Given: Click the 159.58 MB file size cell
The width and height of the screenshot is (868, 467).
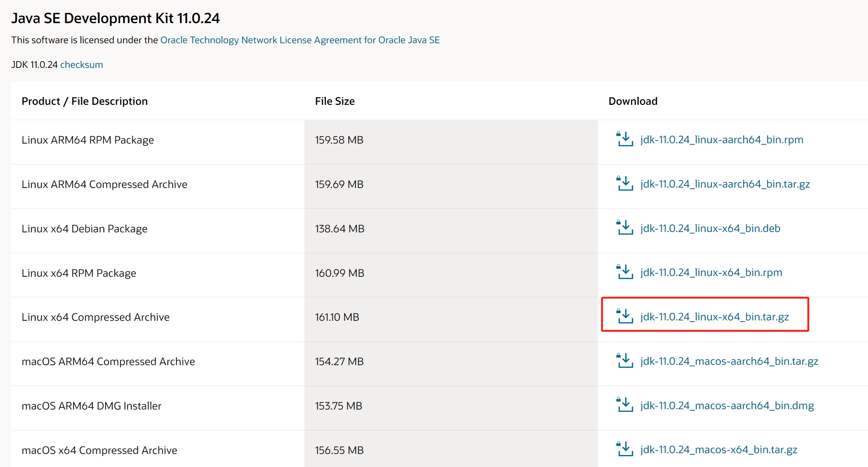Looking at the screenshot, I should click(451, 142).
